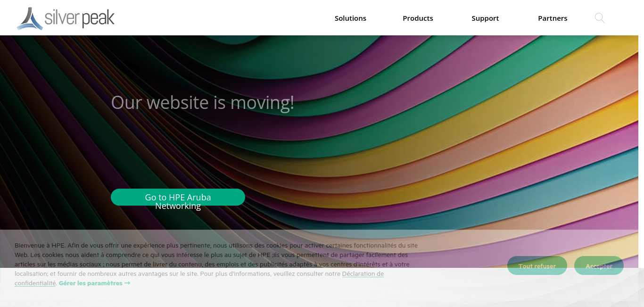
Task: Open the Products menu
Action: coord(418,18)
